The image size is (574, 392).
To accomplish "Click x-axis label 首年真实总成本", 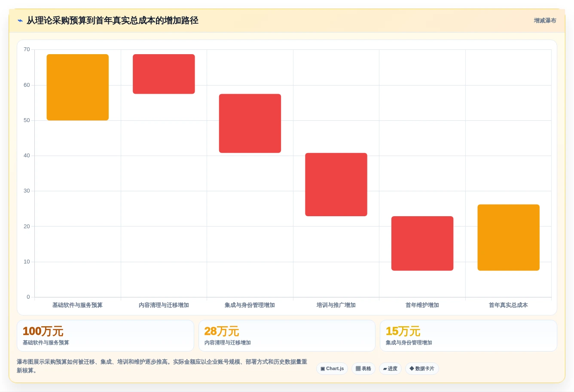I will pyautogui.click(x=508, y=305).
